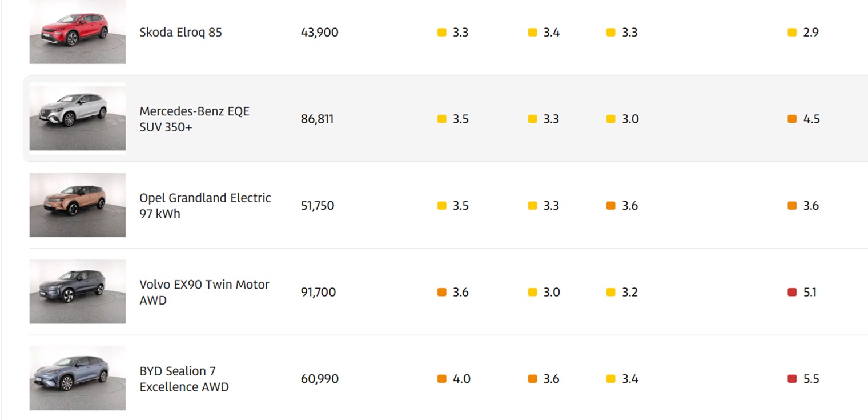Open the BYD Sealion 7 car picture
Viewport: 868px width, 420px height.
[x=77, y=378]
